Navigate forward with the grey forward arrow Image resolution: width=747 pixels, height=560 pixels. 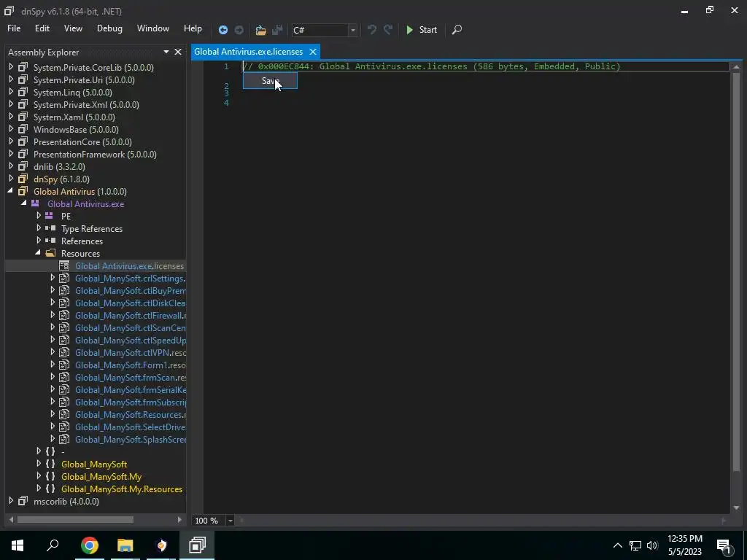click(239, 30)
